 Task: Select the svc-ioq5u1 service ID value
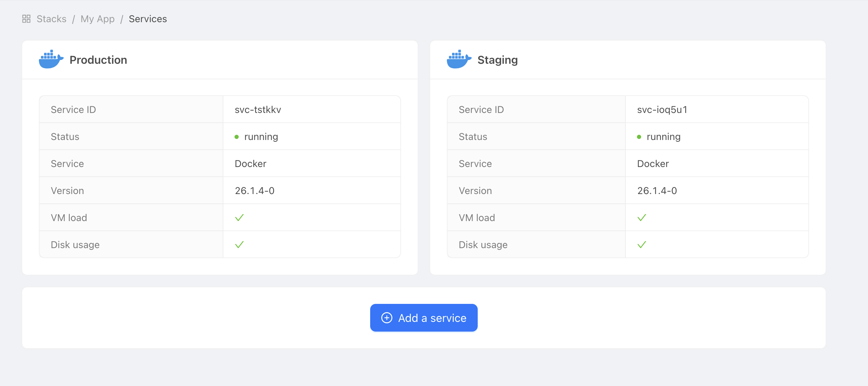(662, 109)
